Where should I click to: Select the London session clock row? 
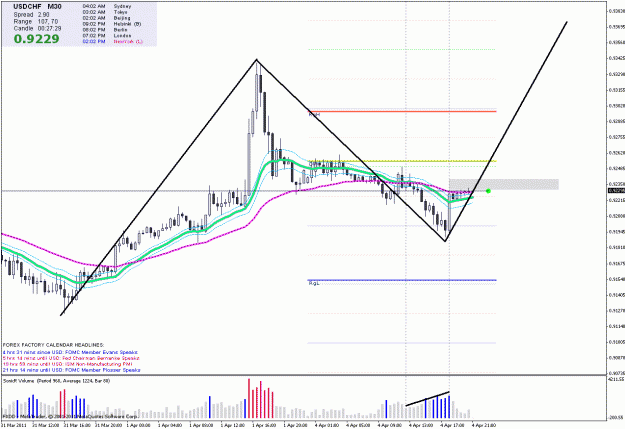point(106,35)
